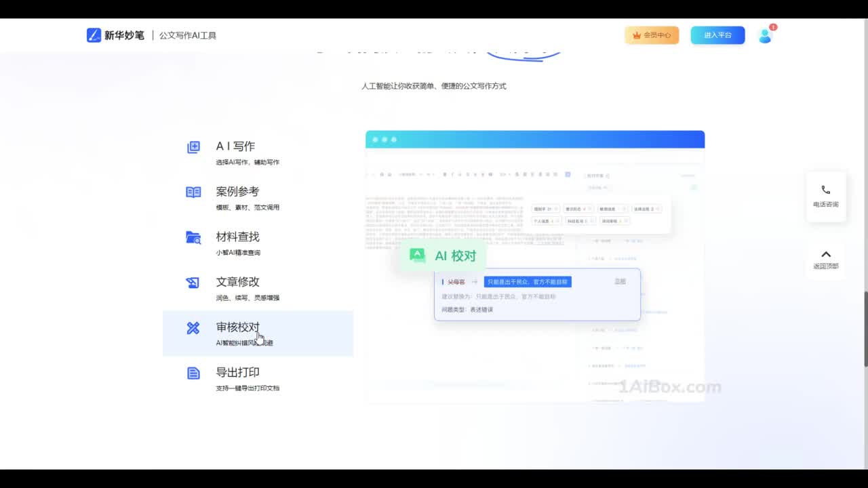This screenshot has height=488, width=868.
Task: Click the 进入平台 button
Action: point(717,35)
